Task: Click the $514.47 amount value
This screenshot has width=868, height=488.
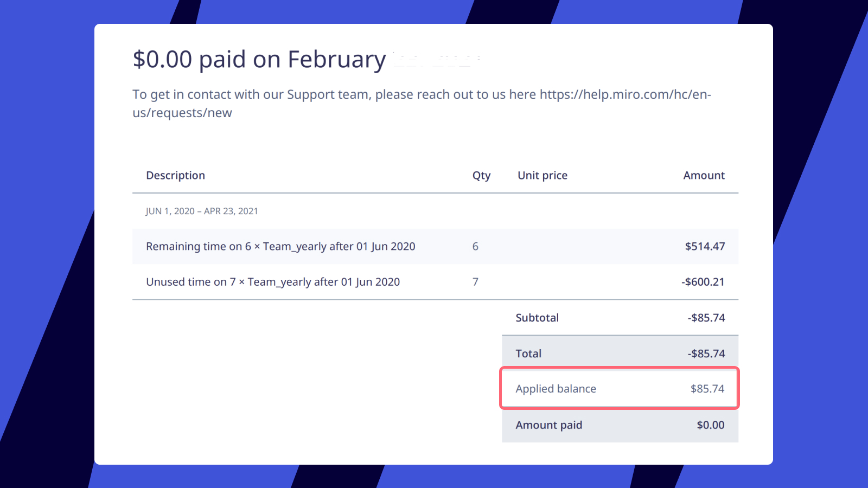Action: [705, 246]
